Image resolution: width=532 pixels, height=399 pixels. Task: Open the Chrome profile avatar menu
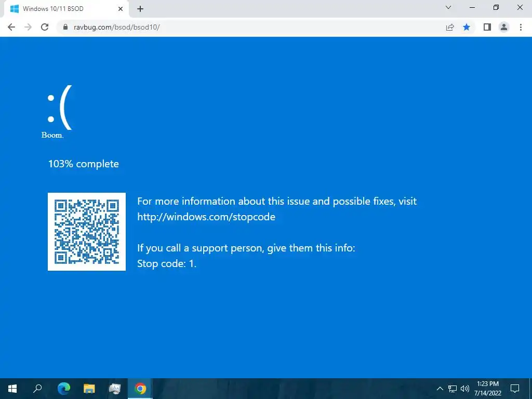pyautogui.click(x=504, y=27)
